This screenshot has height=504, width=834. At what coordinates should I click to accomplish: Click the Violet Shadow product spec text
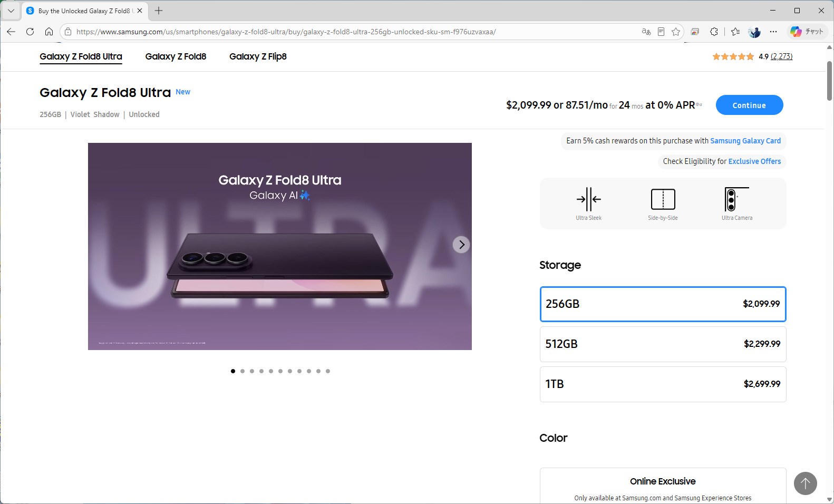tap(95, 114)
